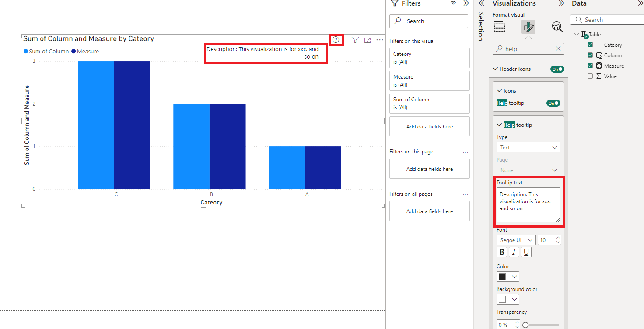Open the chart's more options ellipsis
The width and height of the screenshot is (644, 329).
click(380, 40)
